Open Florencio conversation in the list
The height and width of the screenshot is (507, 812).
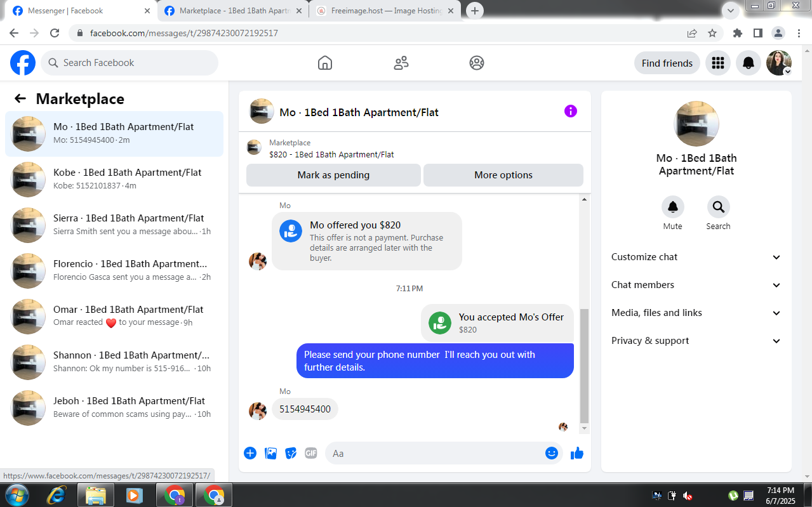pos(114,271)
